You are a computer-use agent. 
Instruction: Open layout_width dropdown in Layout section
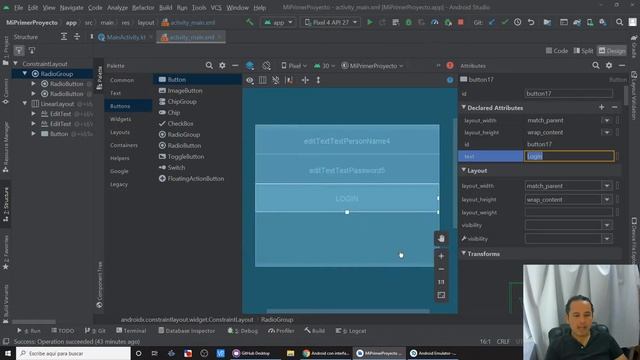[607, 186]
